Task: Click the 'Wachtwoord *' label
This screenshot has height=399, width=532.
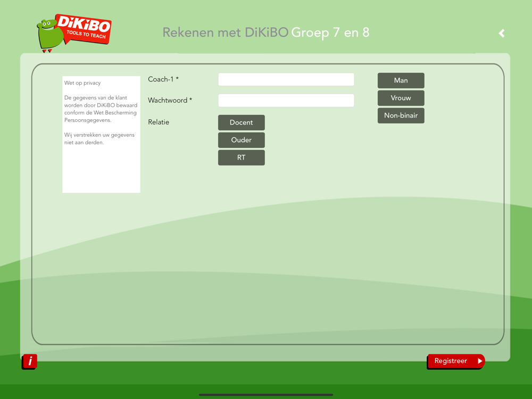Action: pos(170,100)
